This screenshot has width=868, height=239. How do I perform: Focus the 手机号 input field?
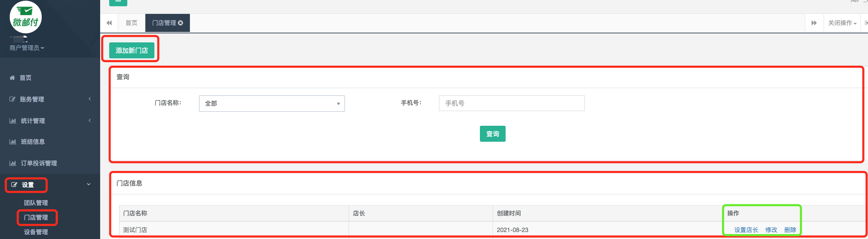click(x=512, y=103)
